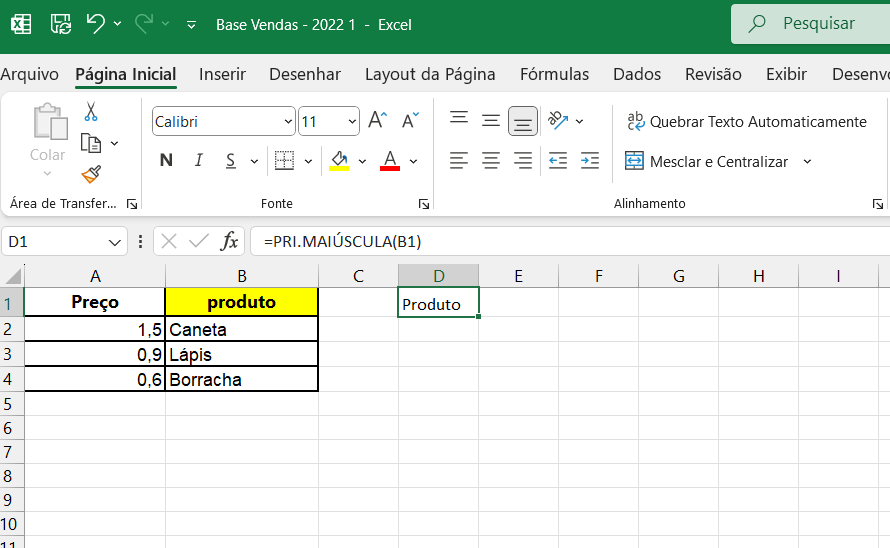Viewport: 890px width, 548px height.
Task: Open Área de Transferência dialog launcher
Action: pos(132,204)
